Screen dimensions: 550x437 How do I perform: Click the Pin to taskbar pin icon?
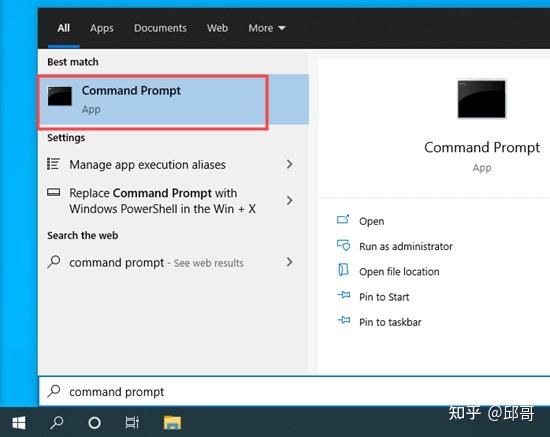344,320
